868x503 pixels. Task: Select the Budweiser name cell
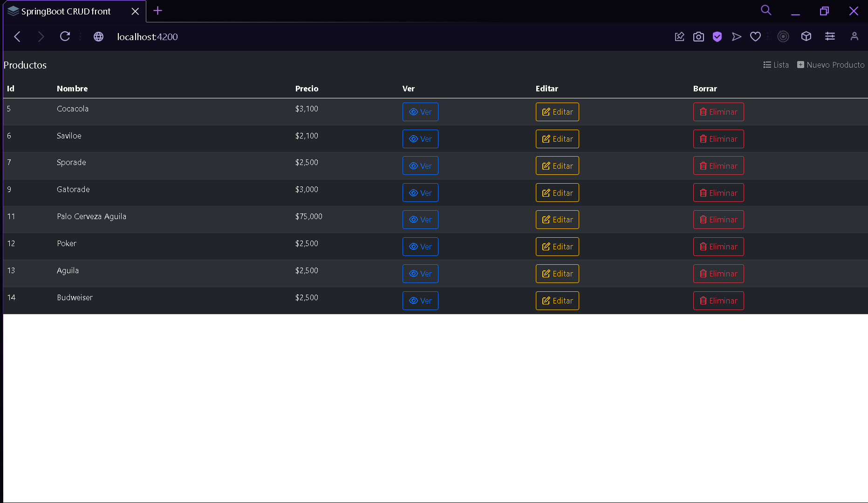(x=75, y=297)
